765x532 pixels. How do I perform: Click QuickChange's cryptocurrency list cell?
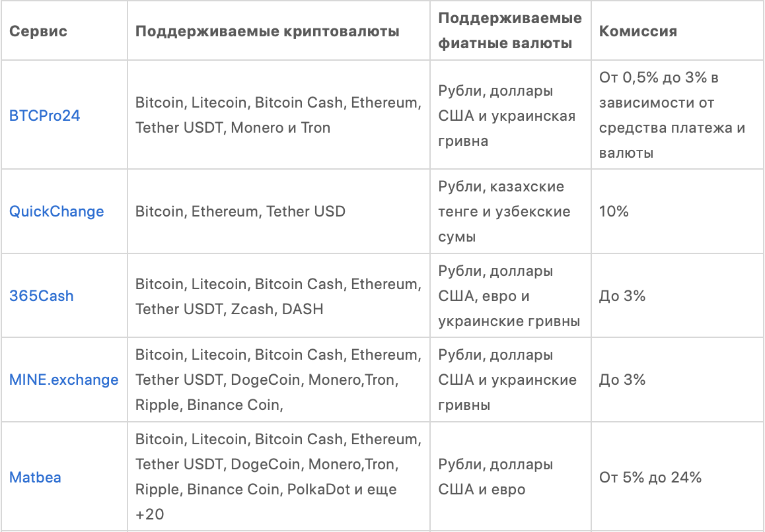click(240, 212)
